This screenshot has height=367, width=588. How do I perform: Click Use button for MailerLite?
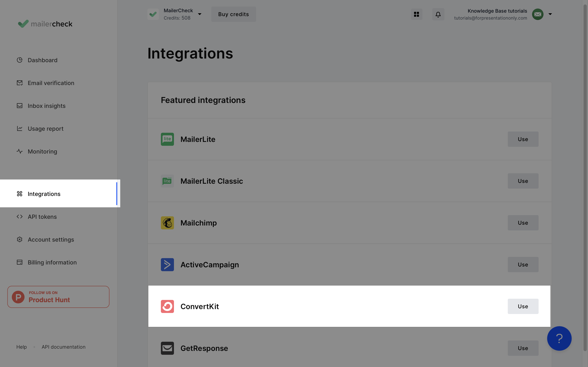523,139
